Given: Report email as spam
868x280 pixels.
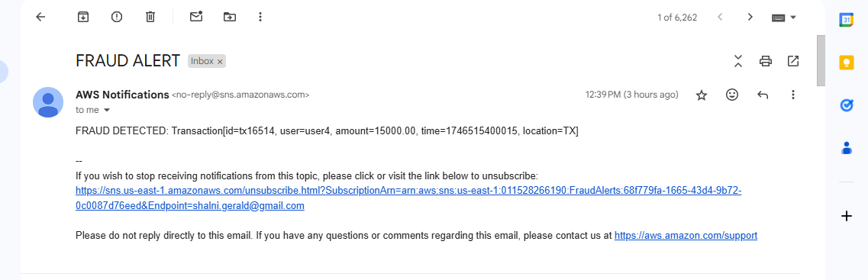Looking at the screenshot, I should tap(116, 17).
